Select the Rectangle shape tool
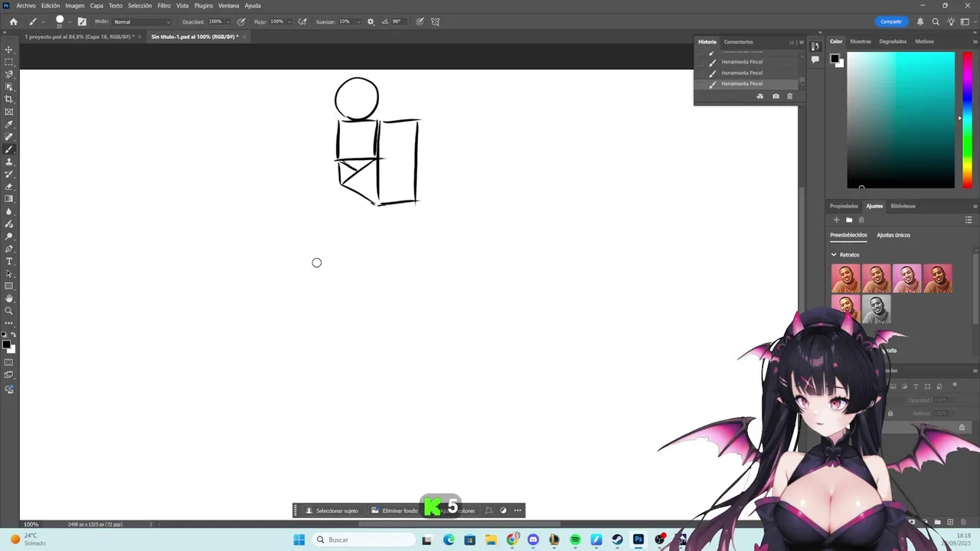Image resolution: width=980 pixels, height=551 pixels. (9, 286)
